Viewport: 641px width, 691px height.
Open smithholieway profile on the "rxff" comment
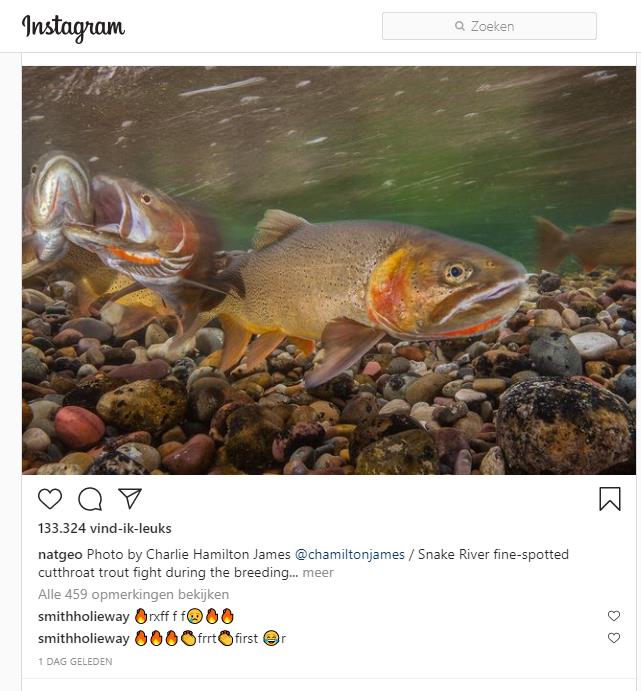click(x=83, y=616)
